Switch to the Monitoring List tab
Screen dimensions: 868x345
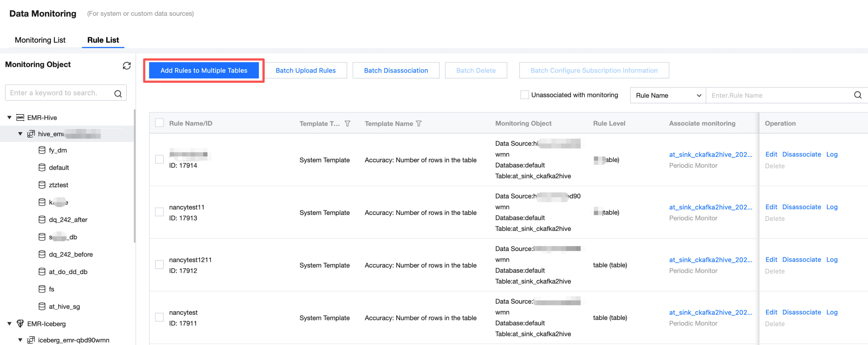40,40
